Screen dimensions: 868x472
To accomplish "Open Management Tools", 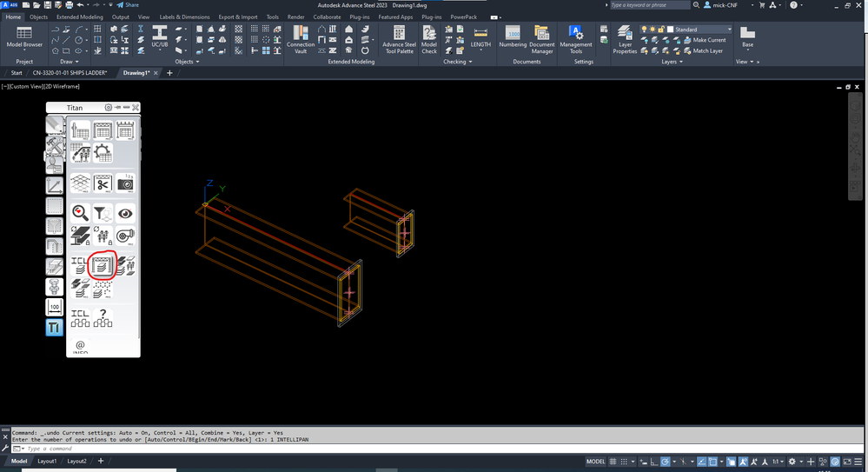I will (576, 39).
